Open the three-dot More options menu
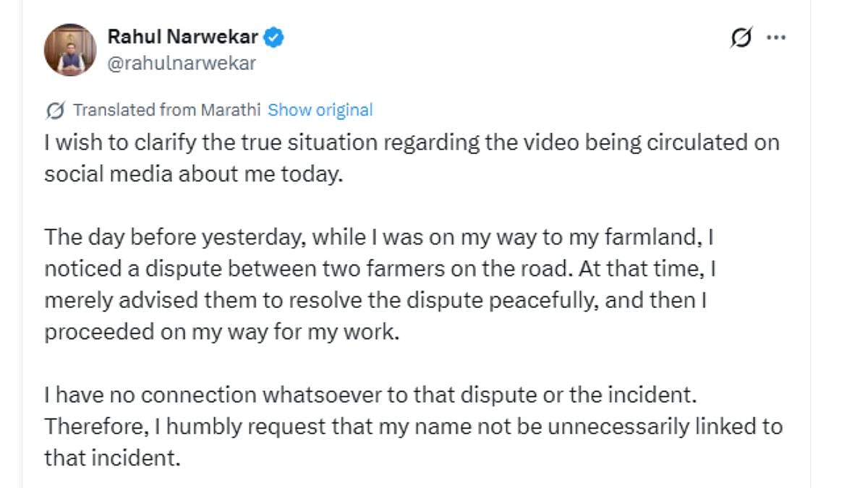868x488 pixels. pyautogui.click(x=776, y=37)
